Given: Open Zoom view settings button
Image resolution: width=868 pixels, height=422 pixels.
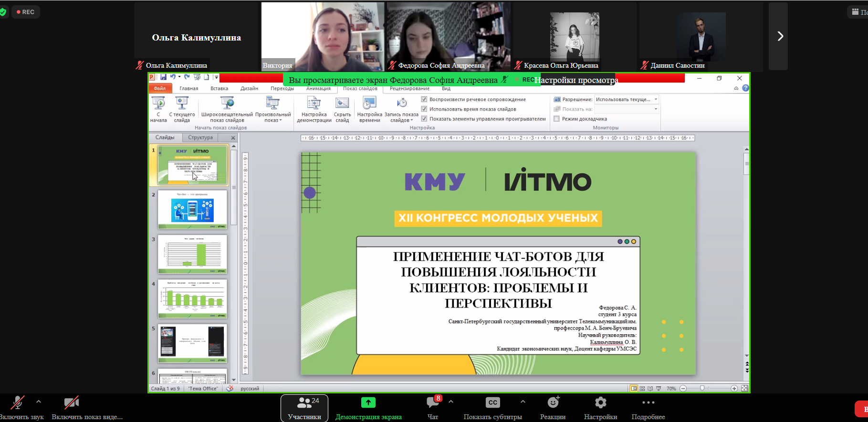Looking at the screenshot, I should (576, 80).
